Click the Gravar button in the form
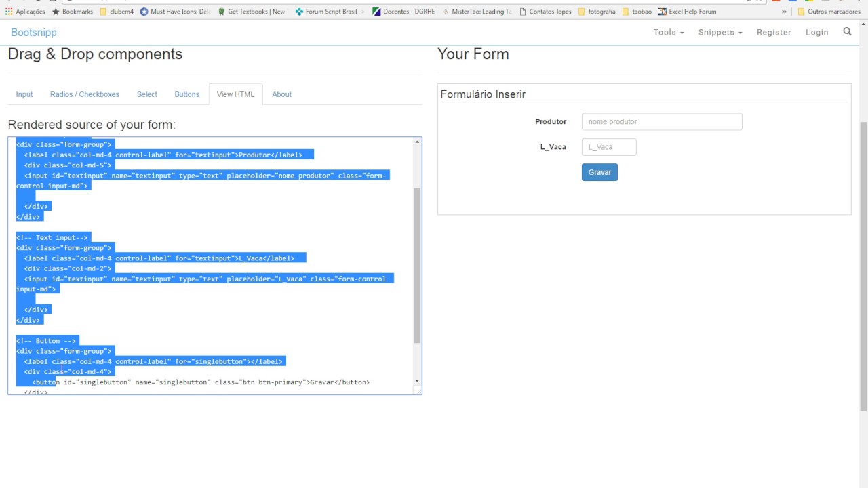The image size is (868, 488). [599, 172]
